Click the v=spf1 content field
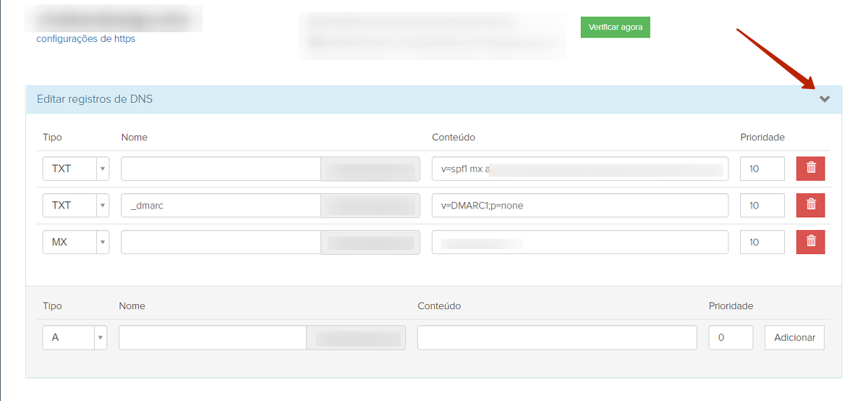 [579, 169]
